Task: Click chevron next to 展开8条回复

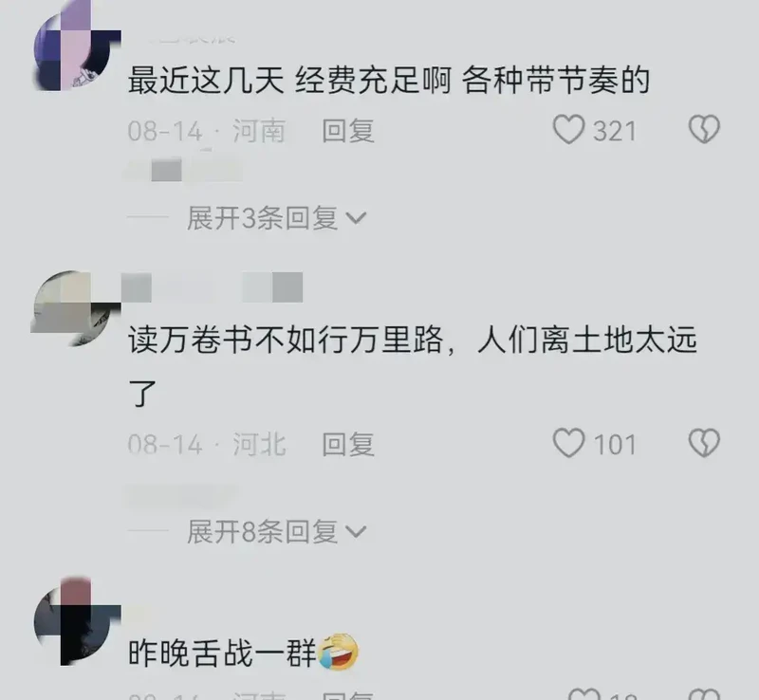Action: 357,532
